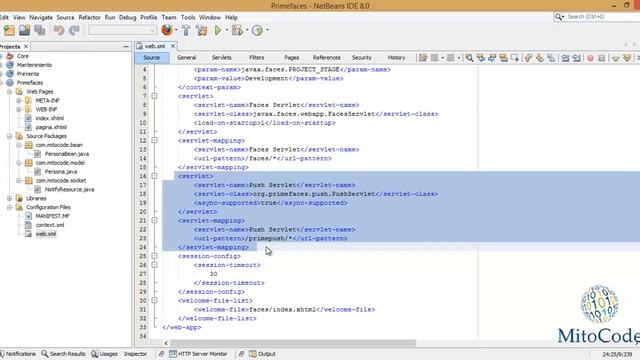Collapse the Source Packages node
This screenshot has width=640, height=360.
(x=9, y=136)
